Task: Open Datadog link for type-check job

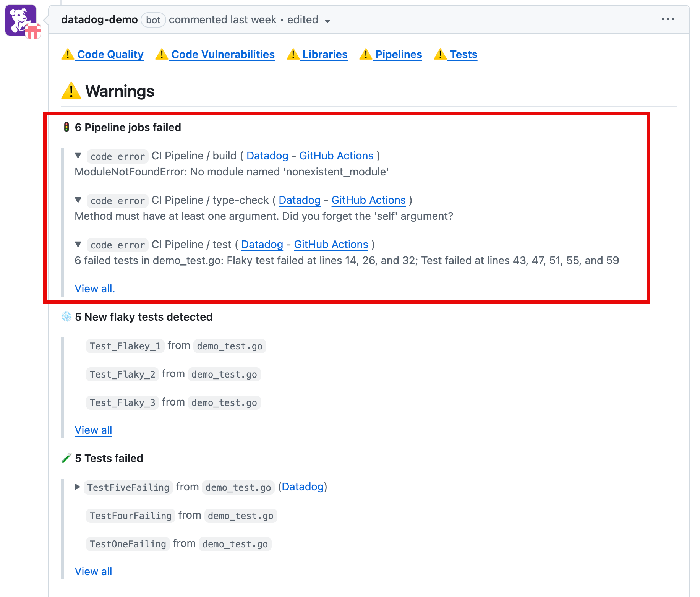Action: coord(300,200)
